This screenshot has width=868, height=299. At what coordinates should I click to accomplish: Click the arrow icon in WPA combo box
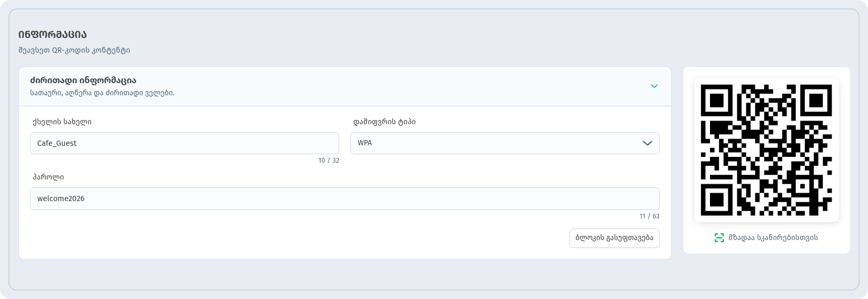click(x=647, y=143)
